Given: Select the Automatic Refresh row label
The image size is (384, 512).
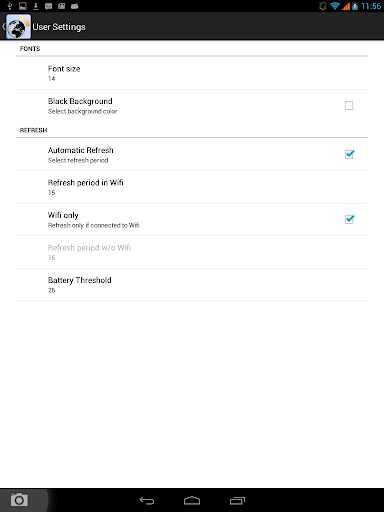Looking at the screenshot, I should (81, 150).
